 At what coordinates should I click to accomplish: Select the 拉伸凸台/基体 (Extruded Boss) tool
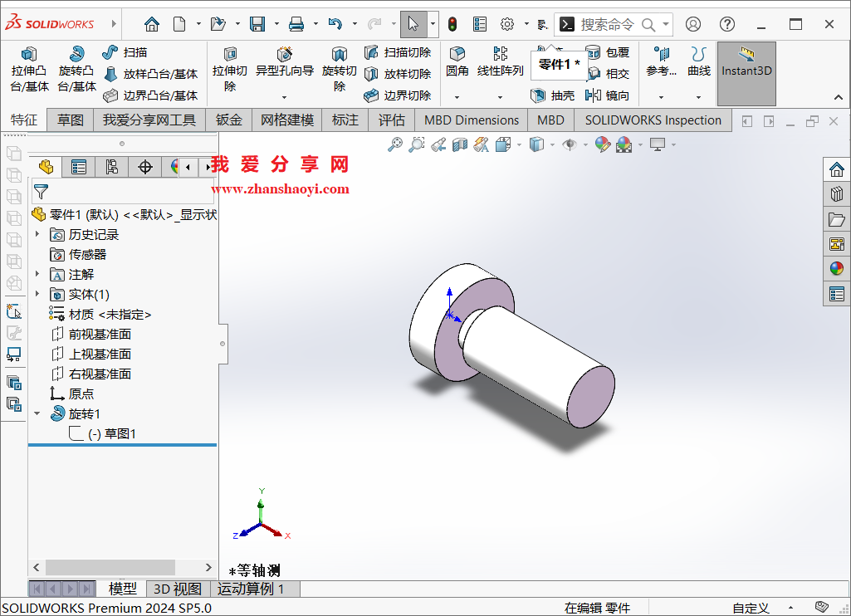pyautogui.click(x=29, y=66)
